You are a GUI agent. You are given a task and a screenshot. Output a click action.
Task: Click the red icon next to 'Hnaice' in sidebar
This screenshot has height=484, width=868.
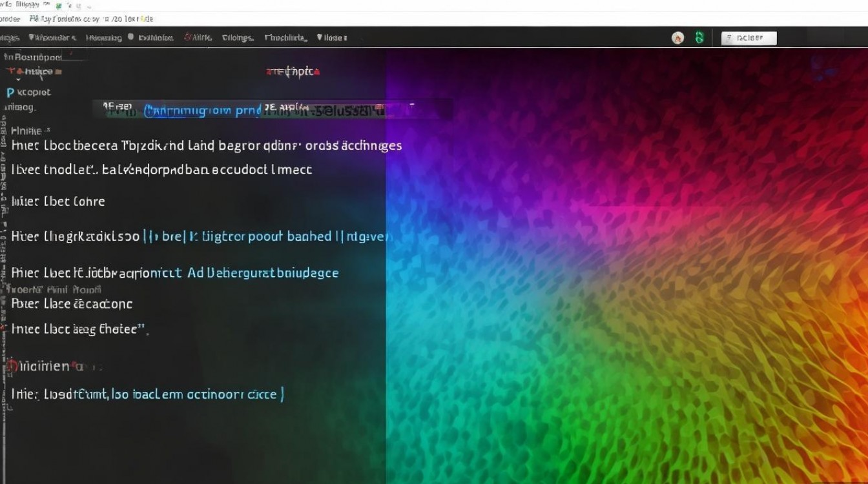click(x=10, y=72)
